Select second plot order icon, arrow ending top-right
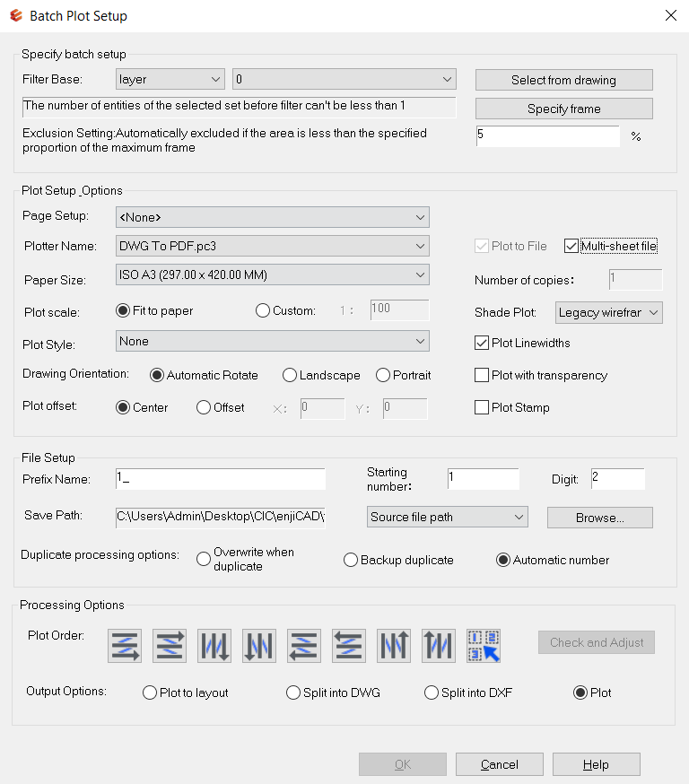 (x=170, y=645)
